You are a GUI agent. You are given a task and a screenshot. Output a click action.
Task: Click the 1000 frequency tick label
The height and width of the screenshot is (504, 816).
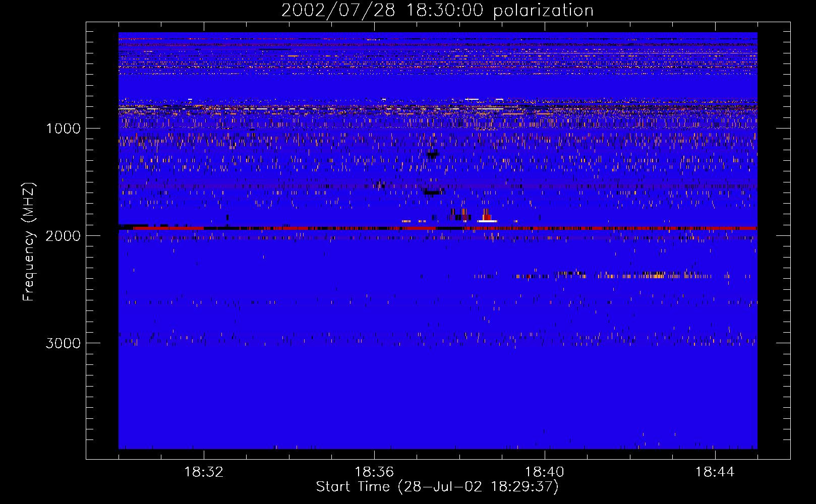63,129
